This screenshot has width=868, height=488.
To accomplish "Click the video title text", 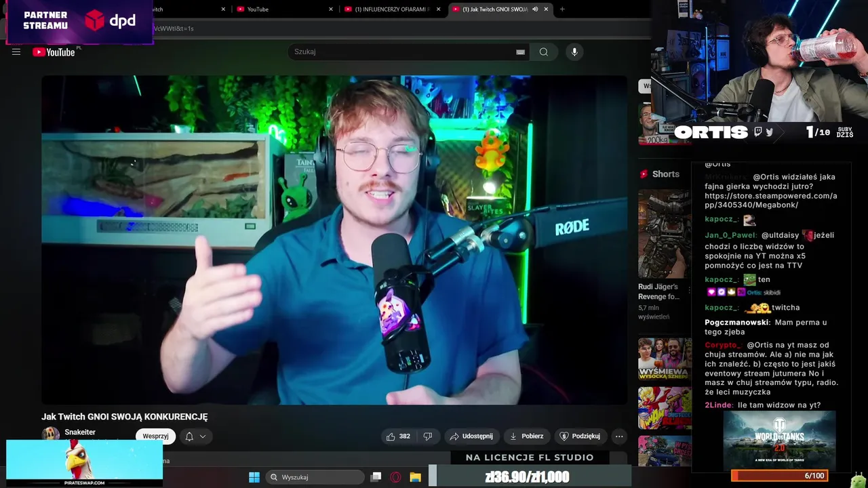I will [125, 417].
